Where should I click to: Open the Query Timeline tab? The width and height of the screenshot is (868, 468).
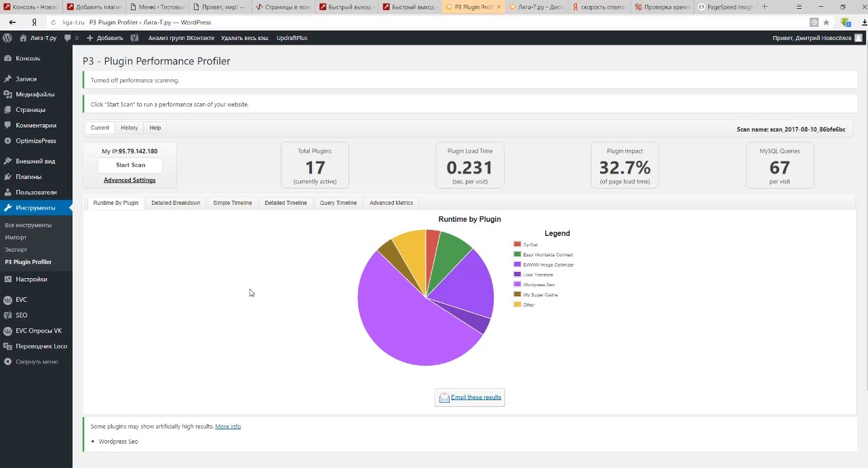[338, 203]
